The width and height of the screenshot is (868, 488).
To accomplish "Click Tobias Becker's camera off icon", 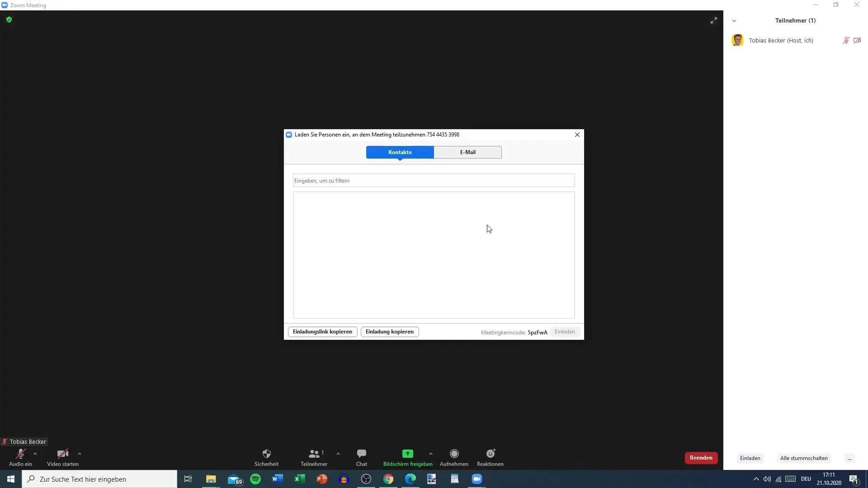I will (857, 40).
